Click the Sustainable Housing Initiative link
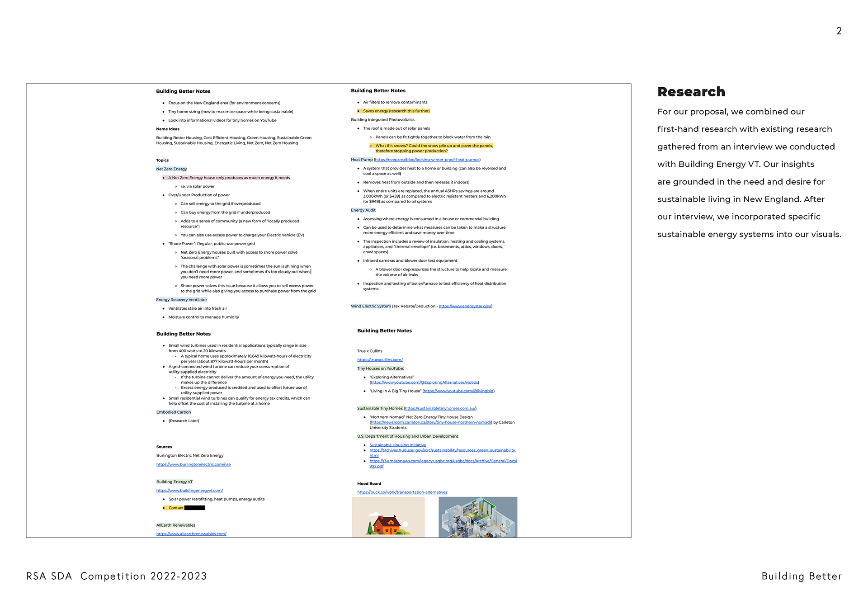Image resolution: width=868 pixels, height=614 pixels. [x=397, y=445]
